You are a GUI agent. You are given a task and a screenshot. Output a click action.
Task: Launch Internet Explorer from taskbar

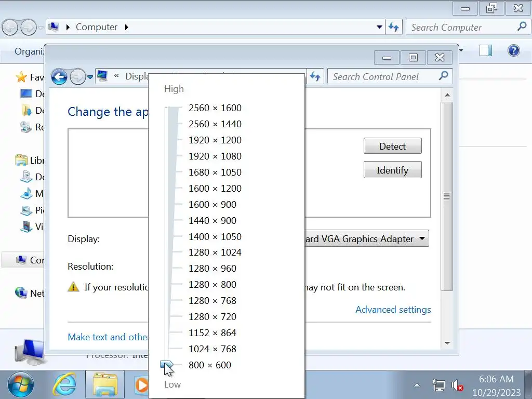pyautogui.click(x=64, y=385)
